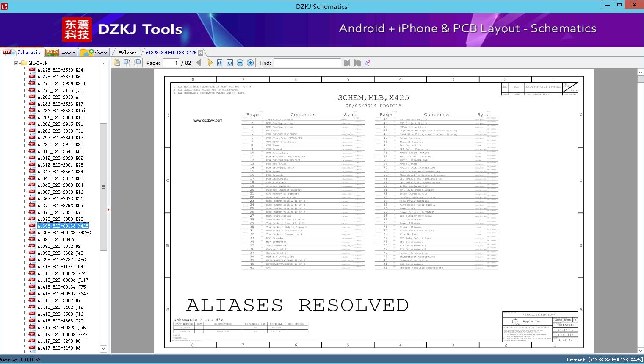Screen dimensions: 644x364
Task: Click document viewer scroll up arrow
Action: [640, 72]
